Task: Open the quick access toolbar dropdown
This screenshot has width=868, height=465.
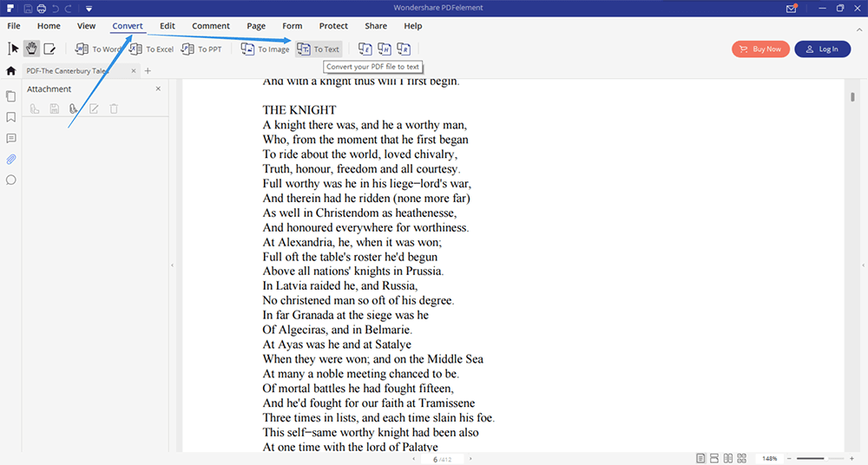Action: (x=89, y=8)
